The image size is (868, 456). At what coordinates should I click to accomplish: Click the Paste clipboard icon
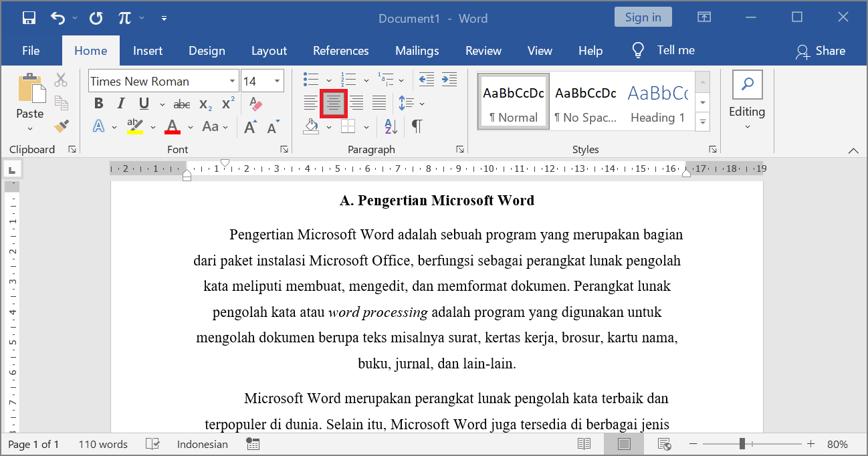click(31, 88)
